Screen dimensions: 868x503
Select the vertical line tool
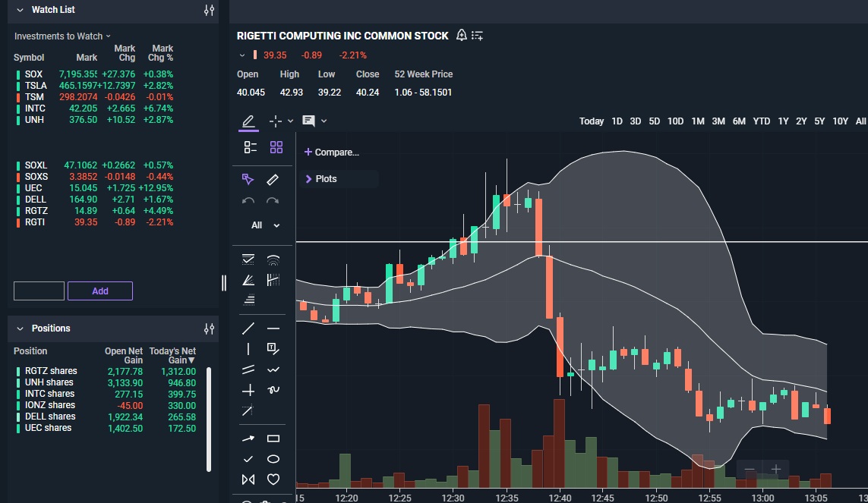tap(248, 349)
